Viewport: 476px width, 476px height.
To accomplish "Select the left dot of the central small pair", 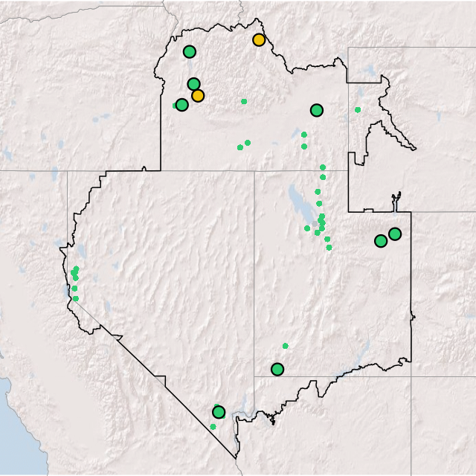I will pyautogui.click(x=239, y=147).
